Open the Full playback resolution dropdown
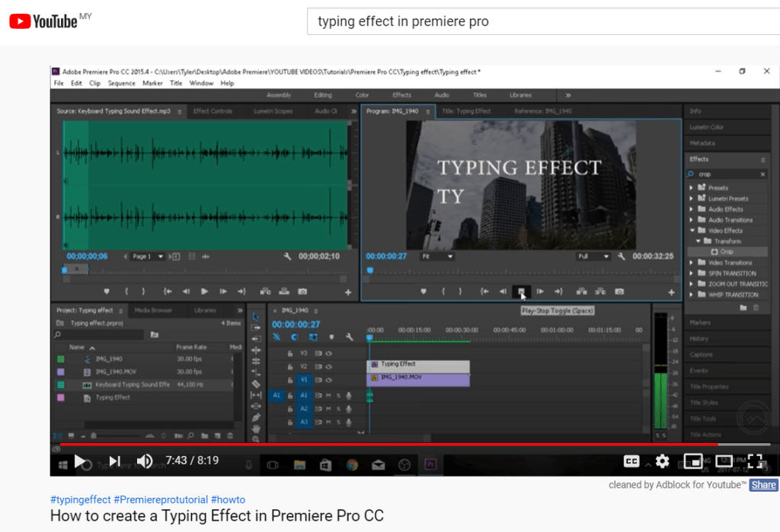This screenshot has width=780, height=532. point(593,256)
